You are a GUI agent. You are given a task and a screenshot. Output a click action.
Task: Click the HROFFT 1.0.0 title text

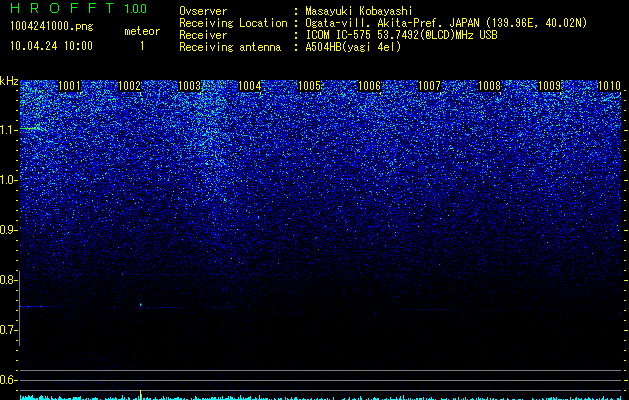(x=79, y=8)
